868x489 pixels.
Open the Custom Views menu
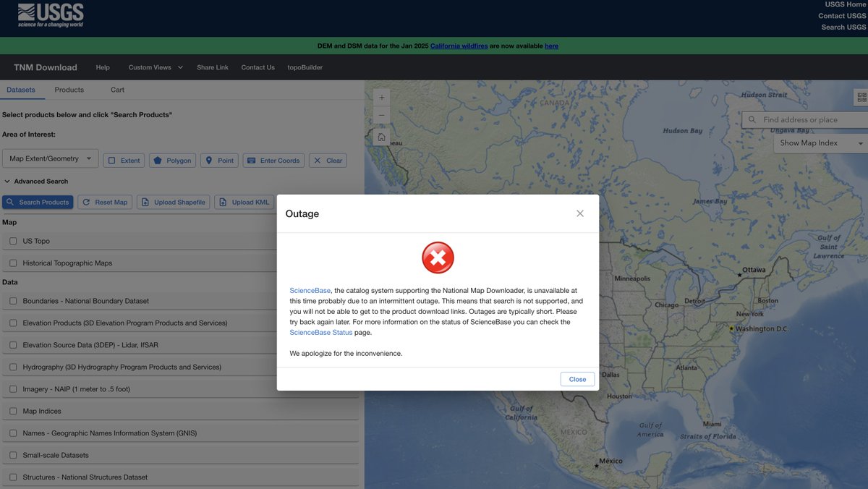point(156,67)
